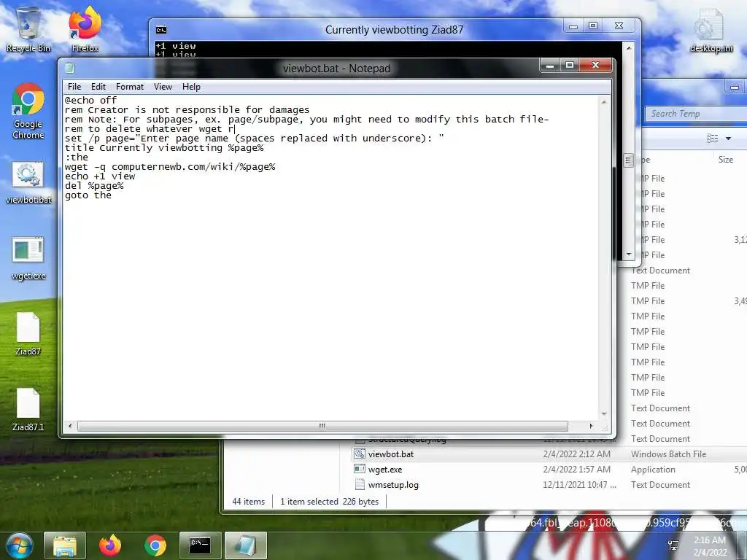Select the Google Chrome desktop shortcut
Image resolution: width=747 pixels, height=560 pixels.
pos(28,111)
